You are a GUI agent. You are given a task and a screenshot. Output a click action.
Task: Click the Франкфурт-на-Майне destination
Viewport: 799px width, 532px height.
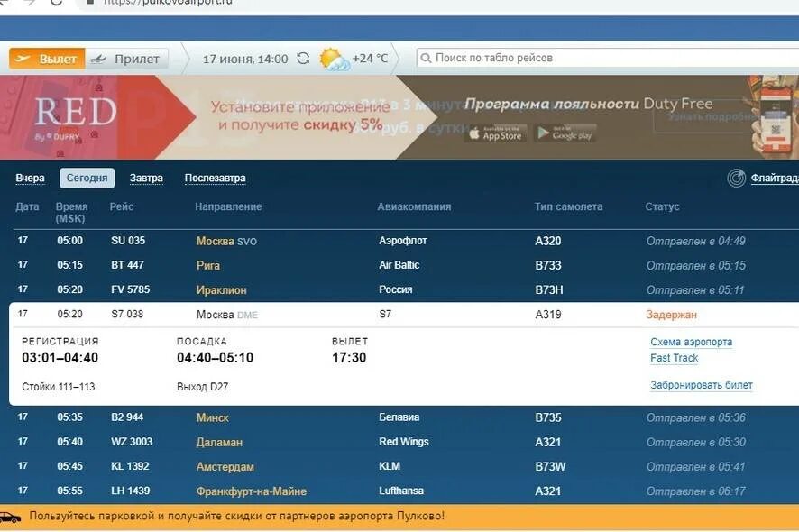coord(252,491)
